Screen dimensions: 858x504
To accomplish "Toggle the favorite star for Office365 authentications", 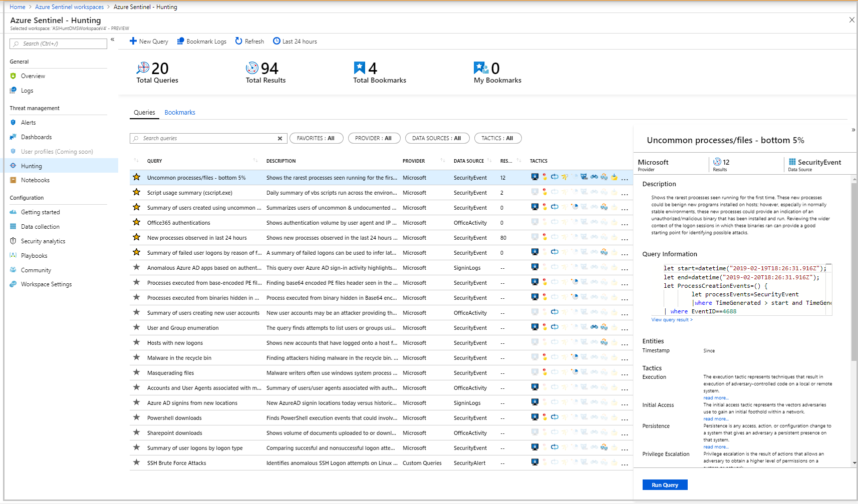I will pos(136,222).
